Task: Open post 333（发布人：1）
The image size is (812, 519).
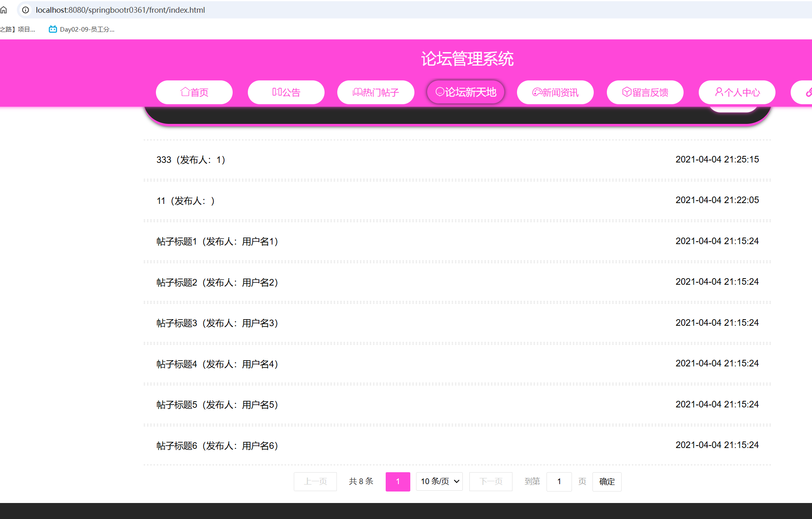Action: click(x=191, y=160)
